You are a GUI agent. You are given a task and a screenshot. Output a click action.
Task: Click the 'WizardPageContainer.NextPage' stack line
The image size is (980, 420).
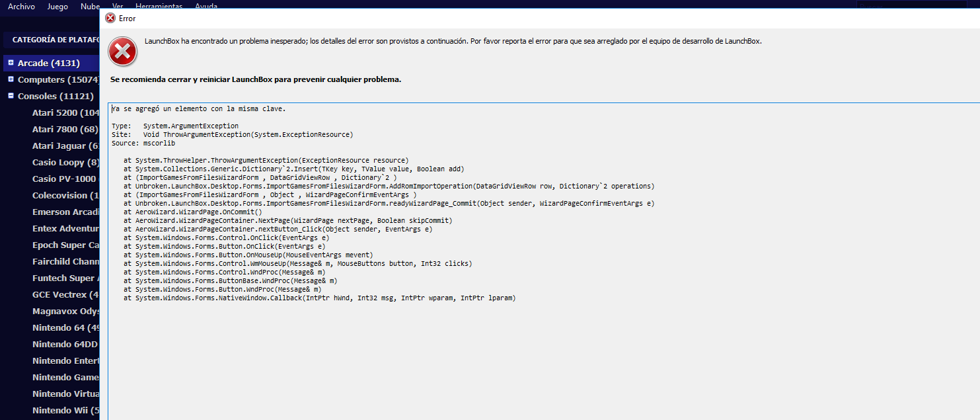click(288, 220)
